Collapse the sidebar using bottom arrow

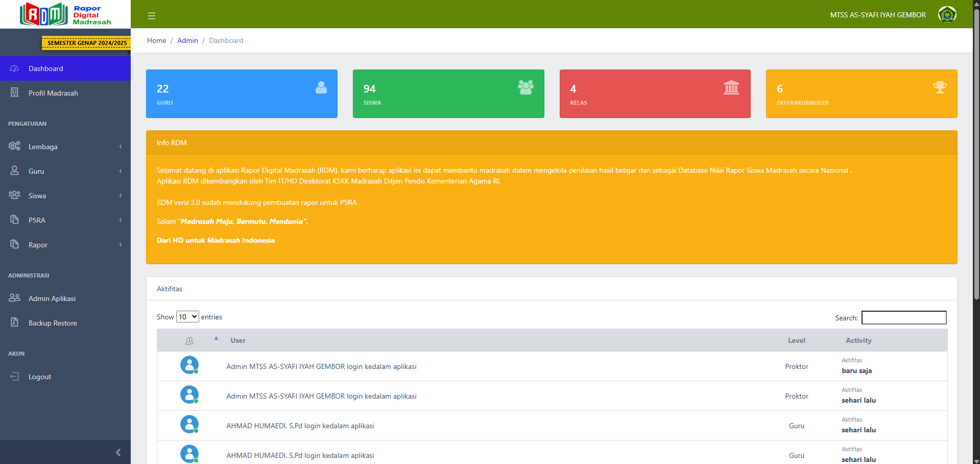pos(118,452)
